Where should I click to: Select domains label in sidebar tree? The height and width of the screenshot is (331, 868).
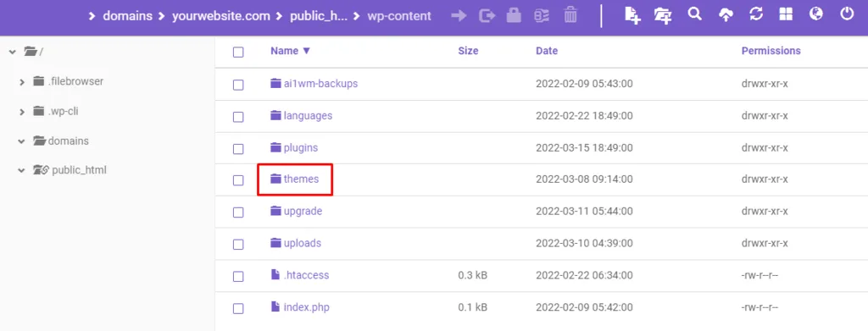click(69, 141)
